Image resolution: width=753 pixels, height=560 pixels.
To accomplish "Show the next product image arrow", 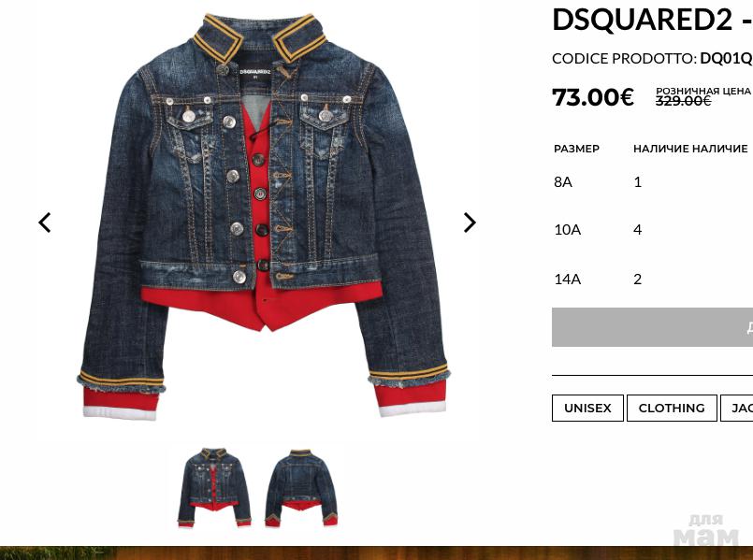I will point(470,223).
